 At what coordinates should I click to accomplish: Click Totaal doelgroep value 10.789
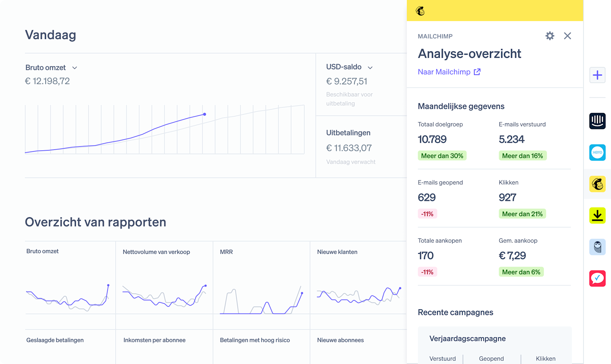click(432, 139)
